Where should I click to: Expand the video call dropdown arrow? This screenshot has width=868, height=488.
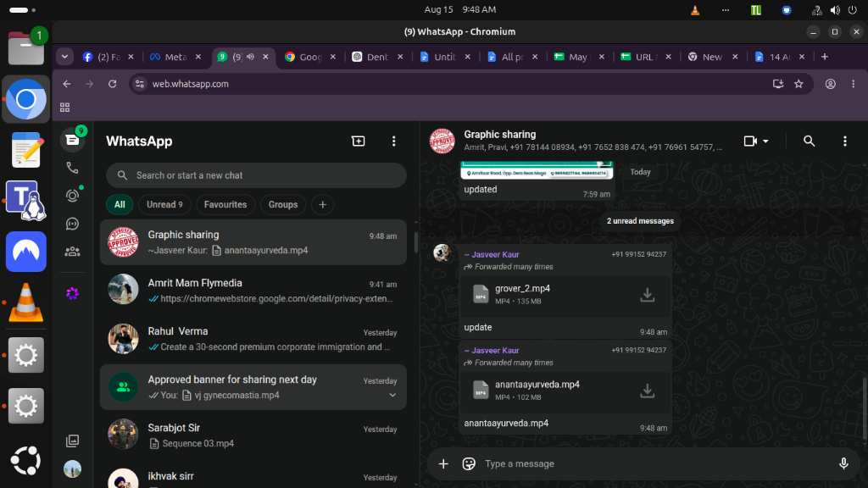[x=765, y=141]
